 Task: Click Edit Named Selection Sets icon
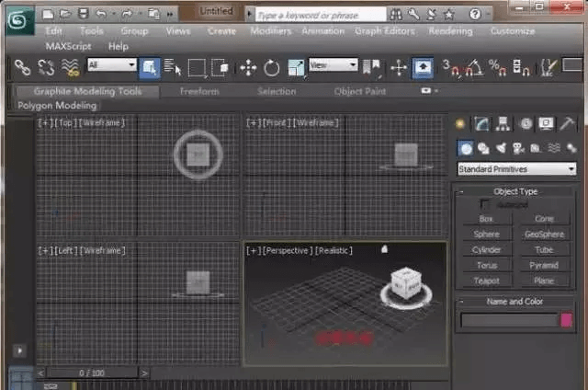click(x=548, y=68)
